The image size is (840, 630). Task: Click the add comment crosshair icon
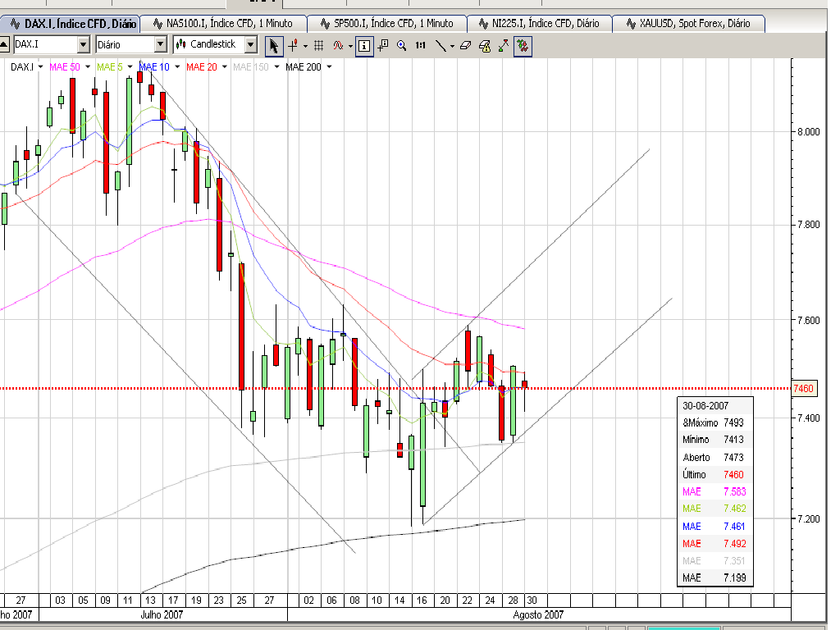click(383, 46)
